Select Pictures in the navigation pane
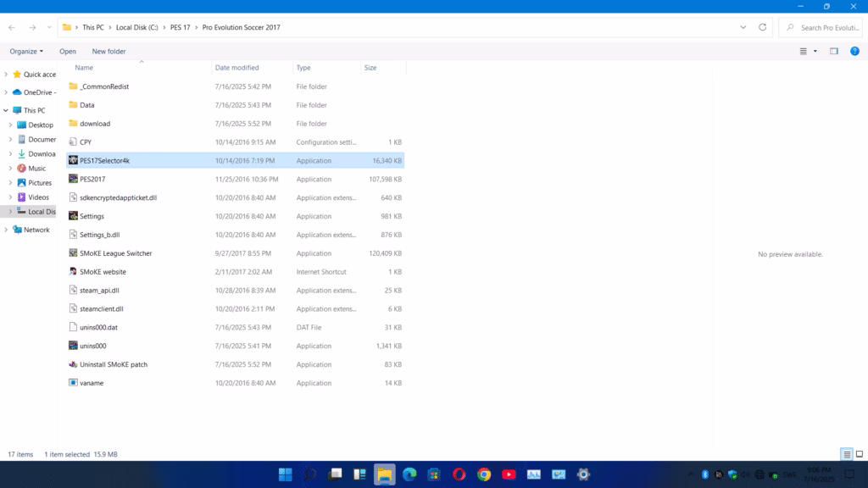 click(x=39, y=183)
